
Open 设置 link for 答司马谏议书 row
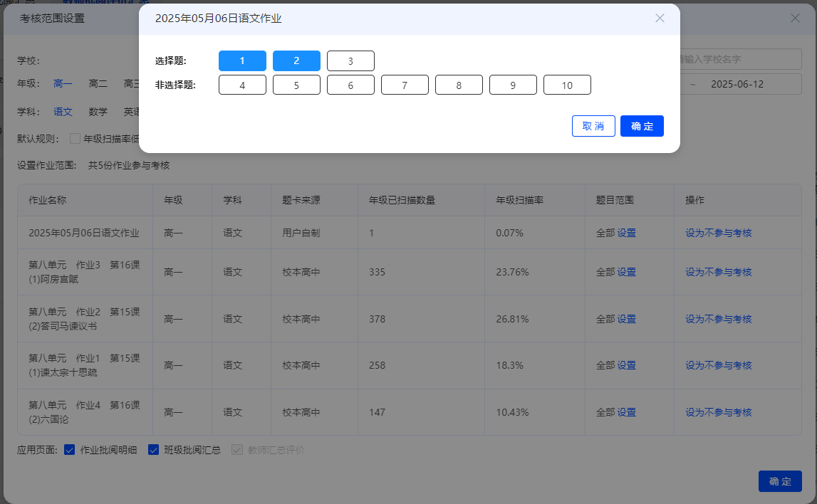626,319
